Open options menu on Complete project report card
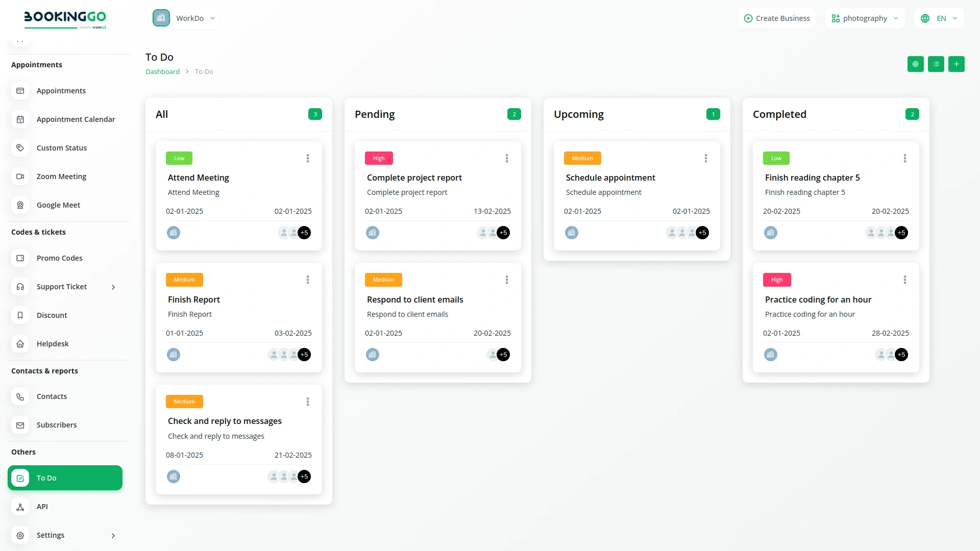The image size is (980, 551). pyautogui.click(x=506, y=158)
